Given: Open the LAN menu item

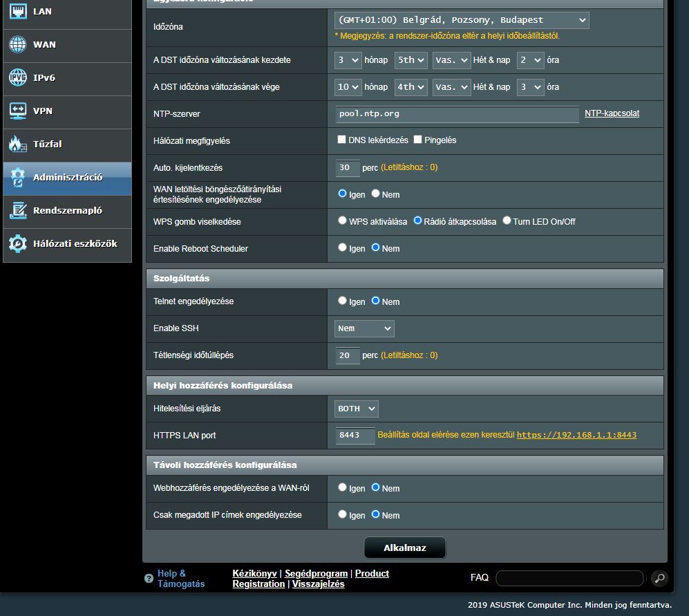Looking at the screenshot, I should coord(67,12).
